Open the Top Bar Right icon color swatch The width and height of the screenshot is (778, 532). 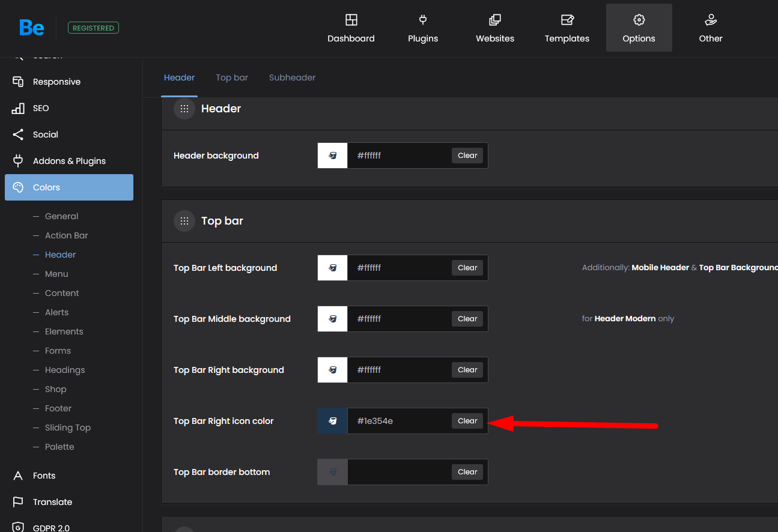(x=332, y=421)
